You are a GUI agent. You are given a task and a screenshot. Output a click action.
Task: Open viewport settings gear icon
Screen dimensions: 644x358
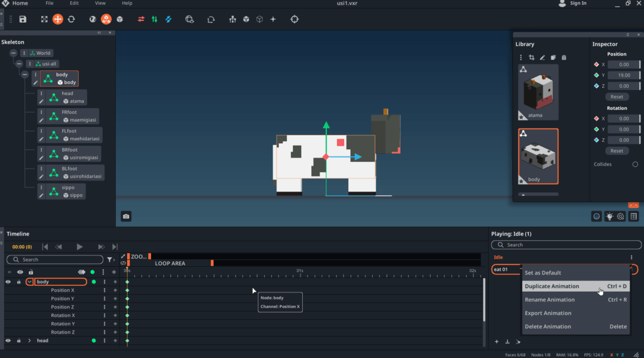click(x=621, y=217)
